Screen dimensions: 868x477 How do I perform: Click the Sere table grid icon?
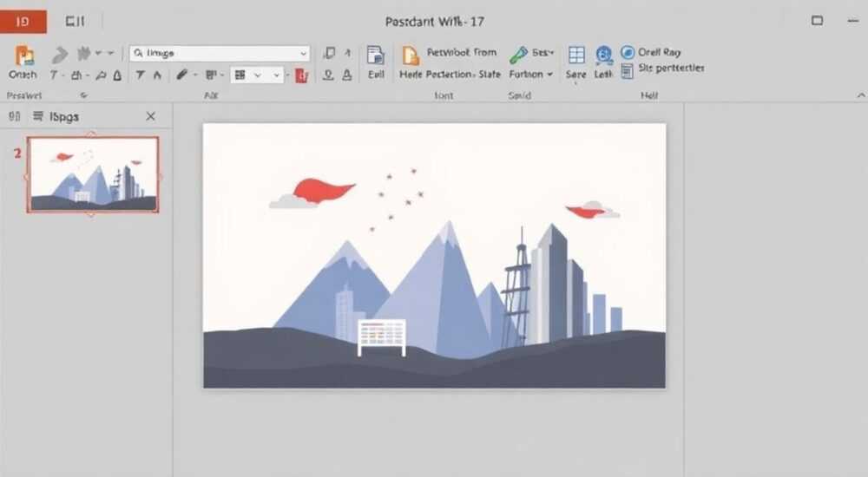(x=576, y=56)
